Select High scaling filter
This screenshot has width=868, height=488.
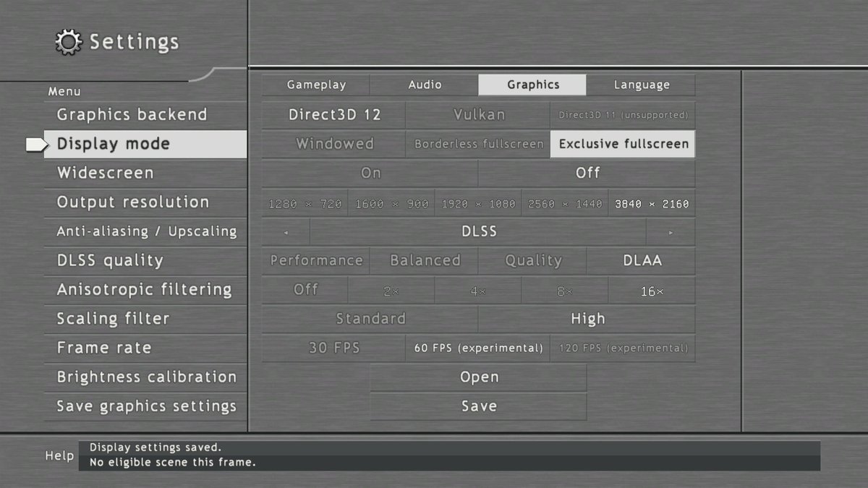coord(587,319)
